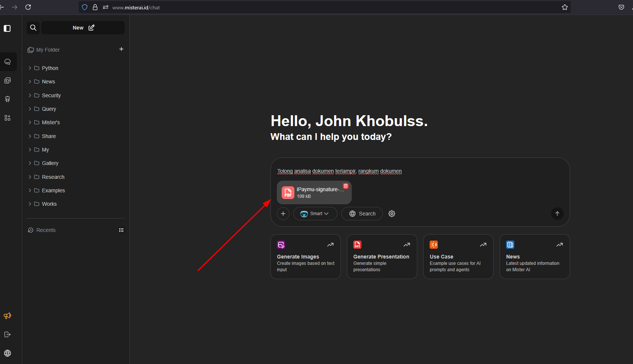Click the search magnifier icon in sidebar
The width and height of the screenshot is (633, 364).
pos(33,28)
